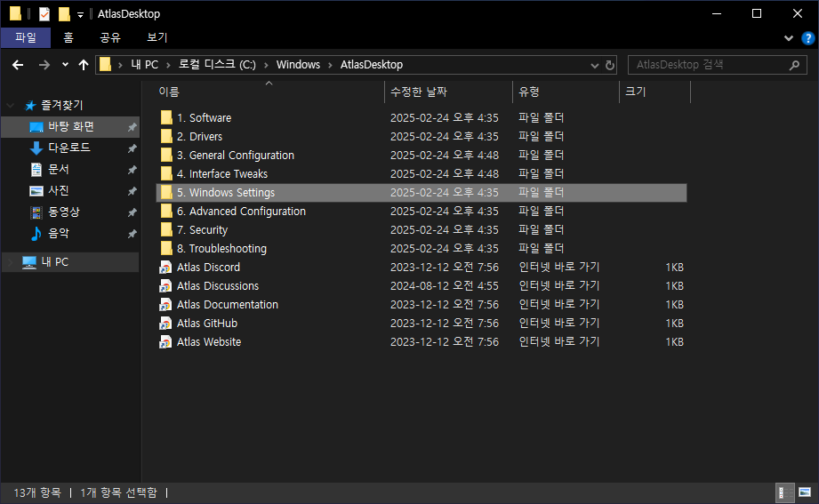Switch to the 공유 ribbon tab

coord(110,37)
